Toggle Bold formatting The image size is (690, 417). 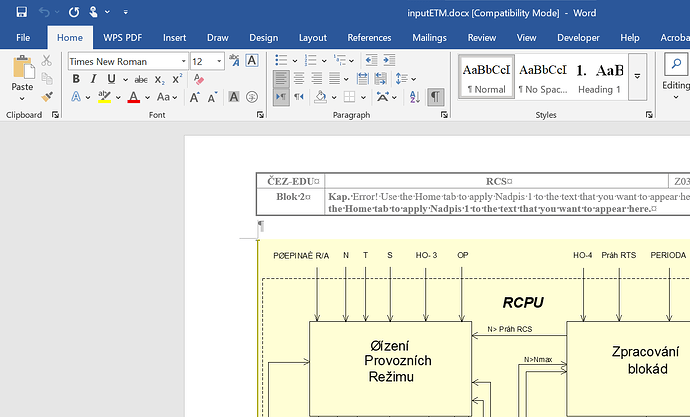click(x=76, y=79)
